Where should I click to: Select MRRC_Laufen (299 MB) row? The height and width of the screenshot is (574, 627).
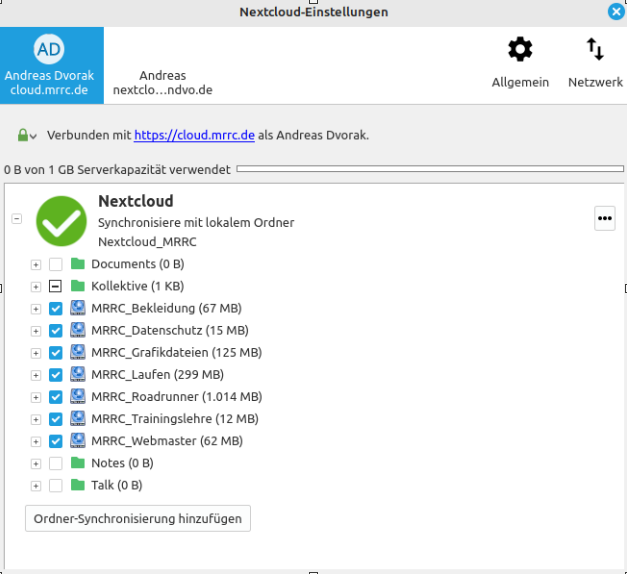[157, 374]
